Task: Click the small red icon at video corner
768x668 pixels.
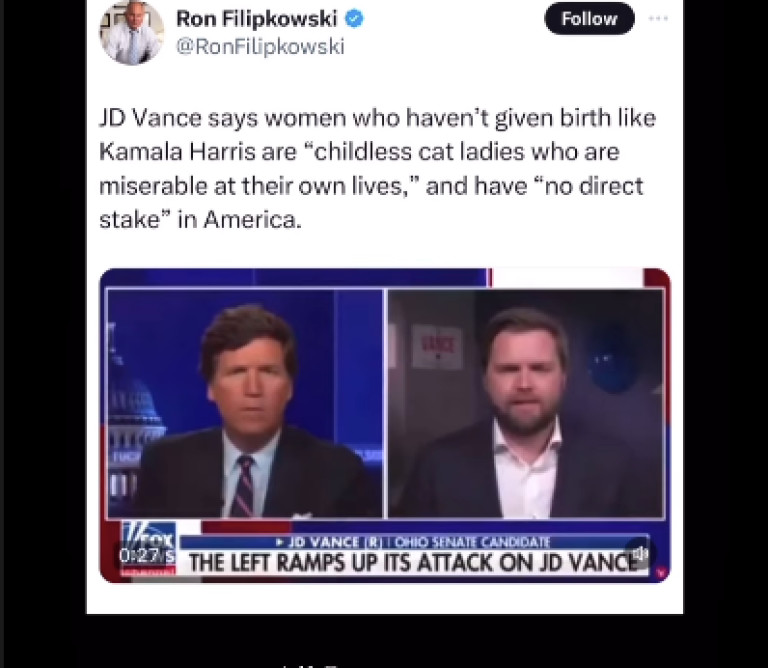Action: 661,572
